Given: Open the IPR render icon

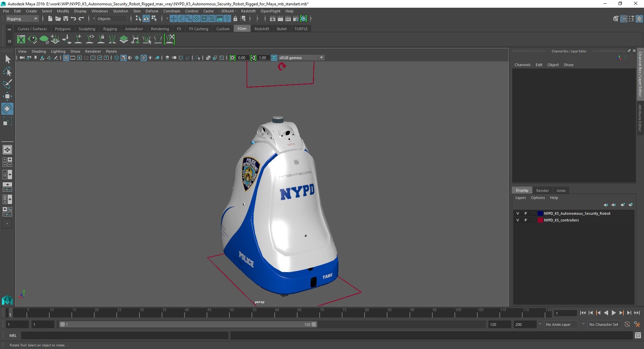Looking at the screenshot, I should click(x=288, y=19).
